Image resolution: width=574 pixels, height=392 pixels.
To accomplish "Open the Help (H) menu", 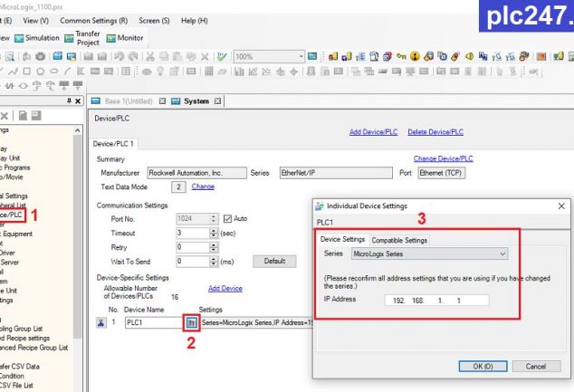I will (195, 21).
